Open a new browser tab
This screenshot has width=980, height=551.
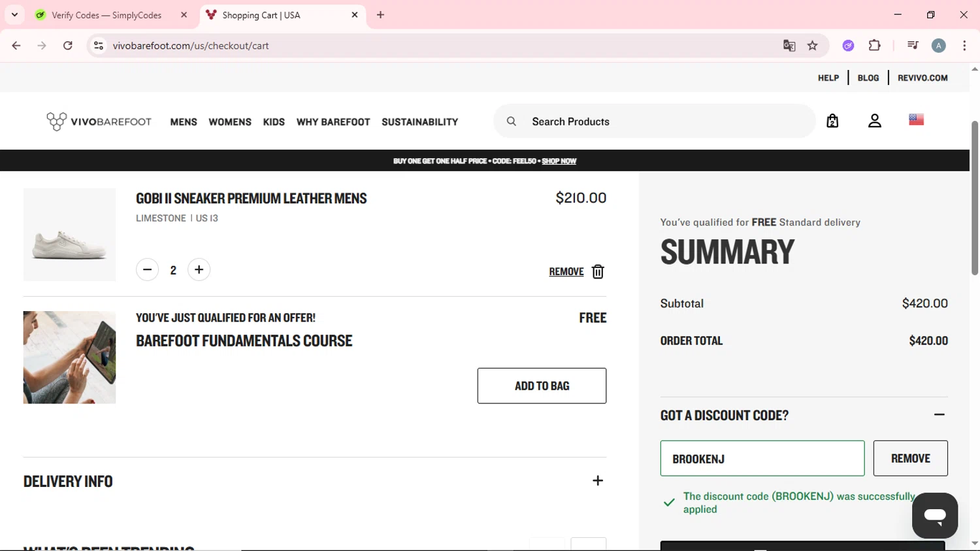(381, 15)
